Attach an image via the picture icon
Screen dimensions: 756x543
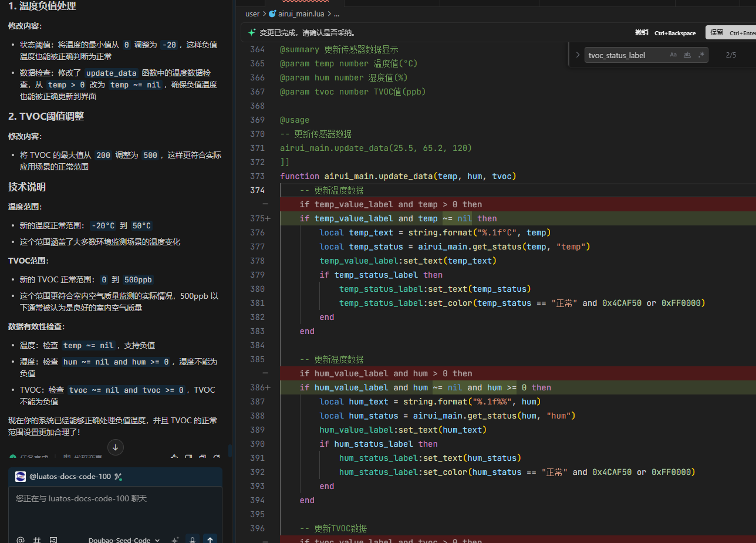(53, 540)
